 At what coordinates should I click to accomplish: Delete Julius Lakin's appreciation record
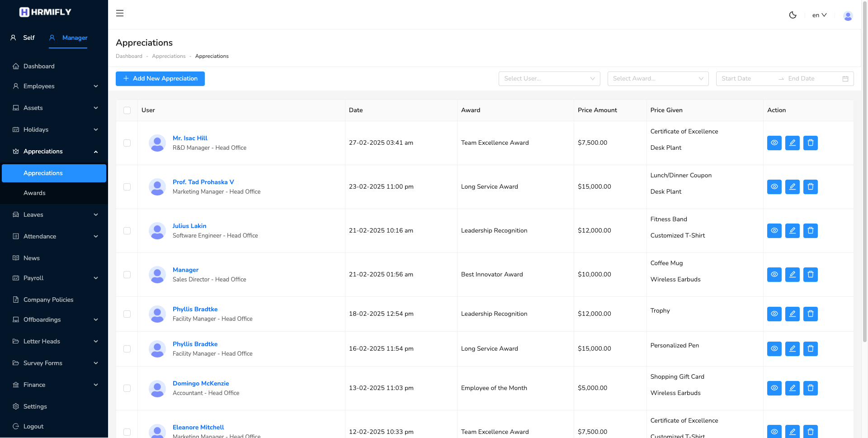click(x=810, y=231)
